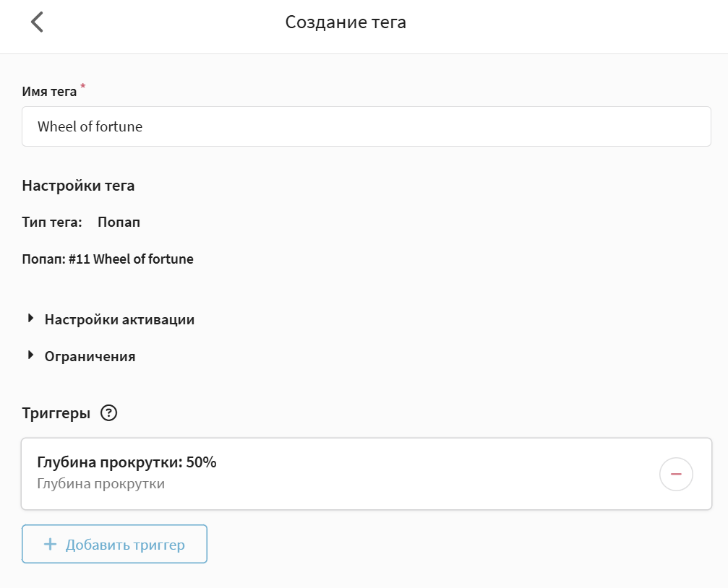Click the Создание тега page title
Image resolution: width=728 pixels, height=588 pixels.
[346, 22]
